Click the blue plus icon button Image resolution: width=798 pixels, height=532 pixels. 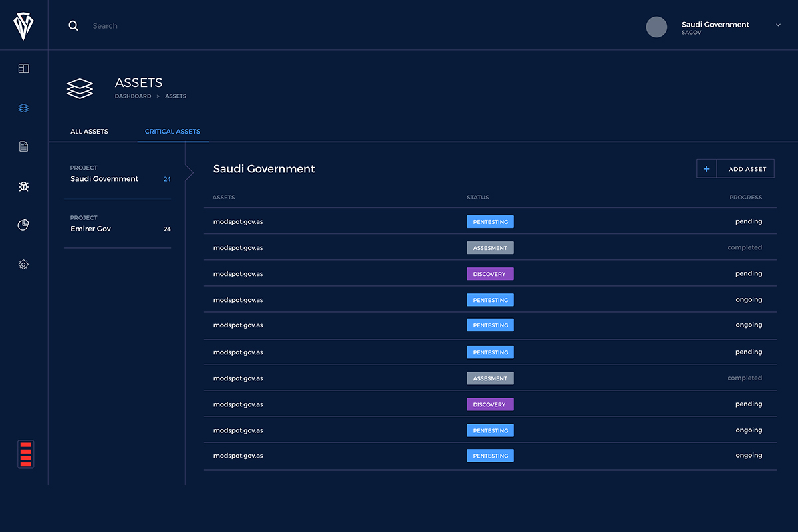tap(706, 169)
